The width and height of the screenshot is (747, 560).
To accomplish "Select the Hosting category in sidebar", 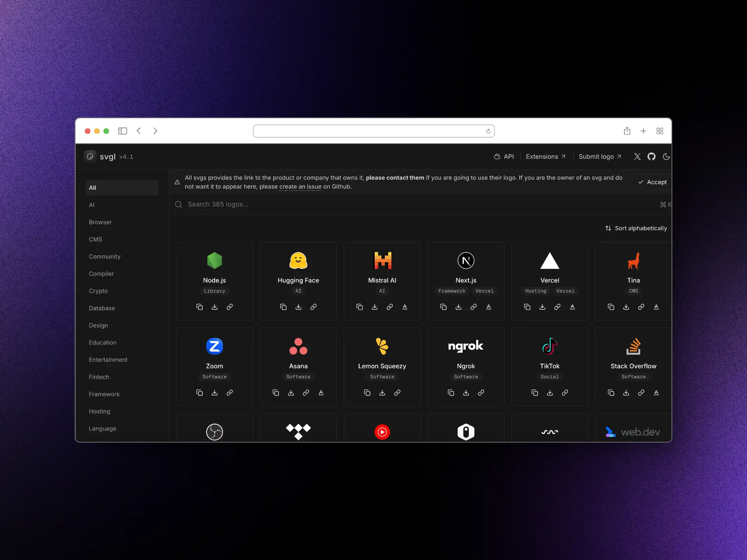I will tap(122, 411).
